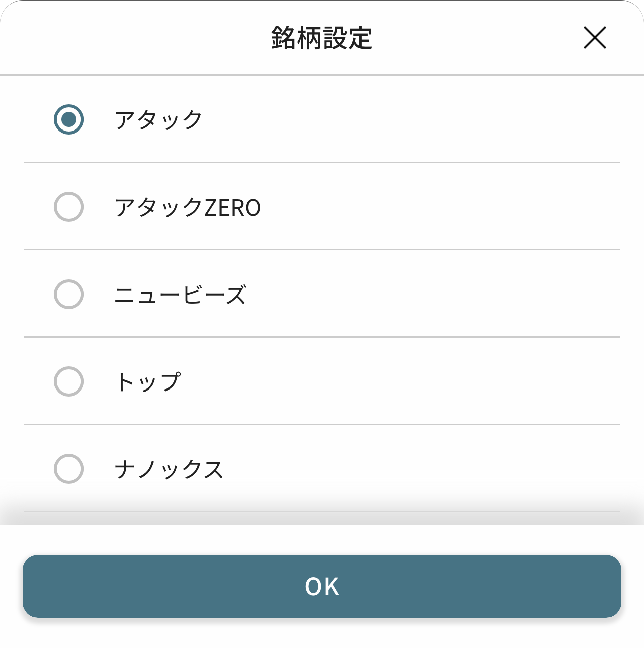
Task: Click the 銘柄設定 dialog title
Action: 322,38
